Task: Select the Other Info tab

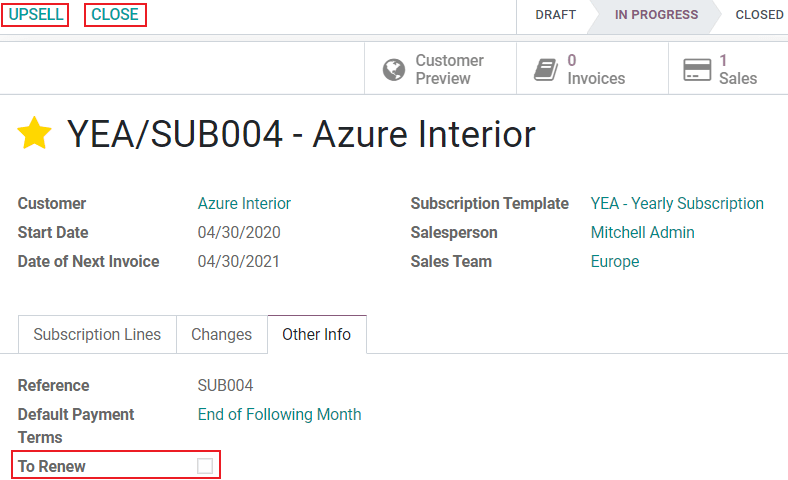Action: (x=316, y=335)
